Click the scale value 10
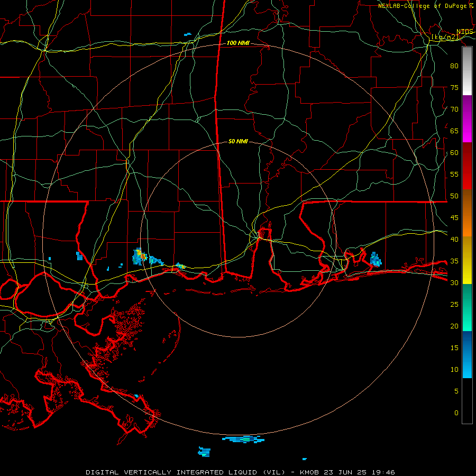This screenshot has height=476, width=476. pos(454,370)
